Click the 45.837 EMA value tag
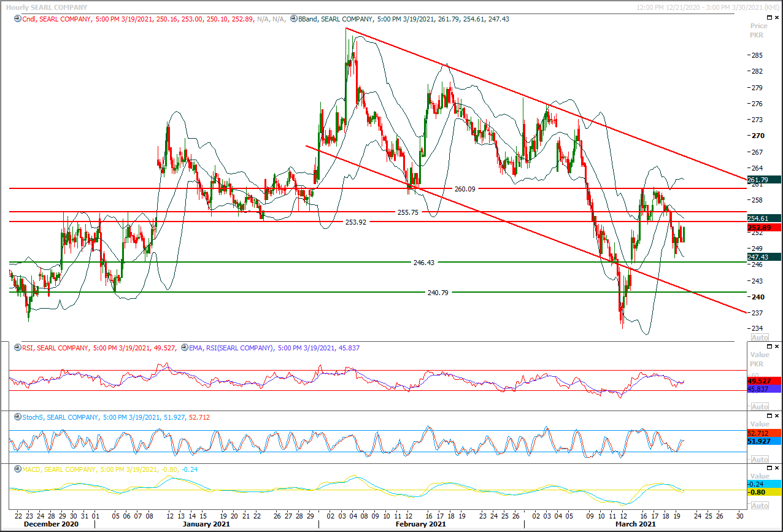This screenshot has height=532, width=783. click(x=764, y=389)
